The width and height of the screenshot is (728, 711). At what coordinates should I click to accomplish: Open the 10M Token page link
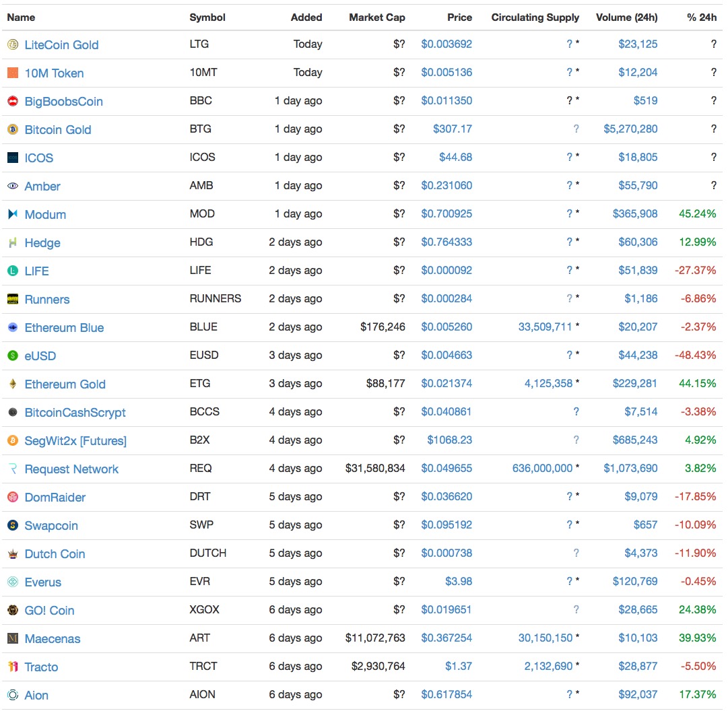pos(54,73)
